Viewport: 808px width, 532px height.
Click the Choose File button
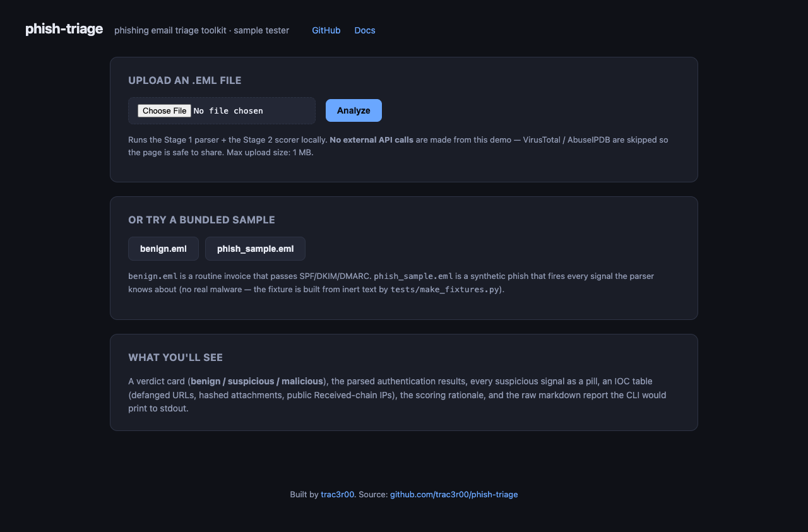[x=164, y=110]
